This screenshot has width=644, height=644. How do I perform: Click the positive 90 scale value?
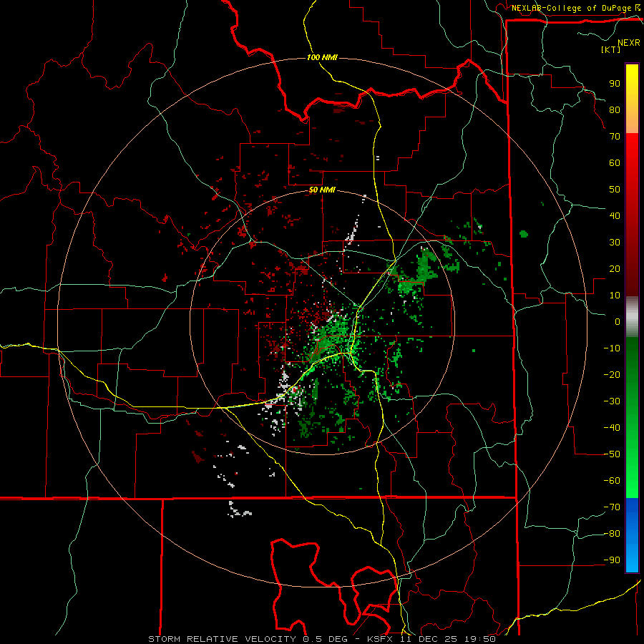click(x=615, y=84)
